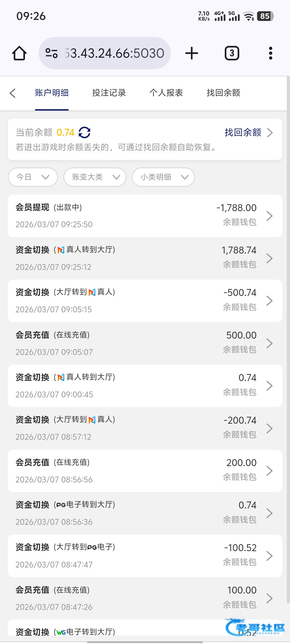The height and width of the screenshot is (644, 290).
Task: Tap the site settings icon in address bar
Action: (51, 53)
